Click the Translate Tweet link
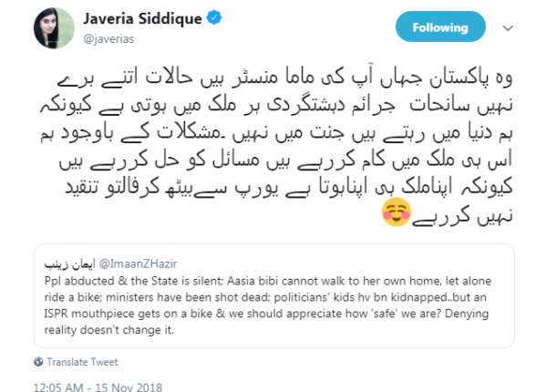This screenshot has width=547, height=392. (82, 362)
